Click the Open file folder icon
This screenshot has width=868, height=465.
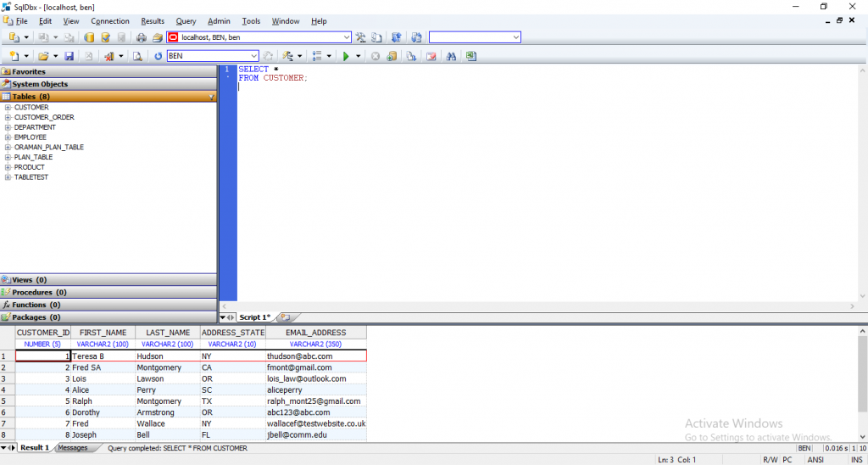42,56
